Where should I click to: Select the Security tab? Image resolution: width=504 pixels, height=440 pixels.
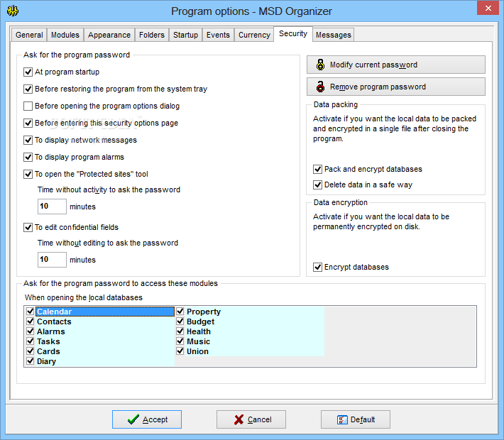[293, 34]
